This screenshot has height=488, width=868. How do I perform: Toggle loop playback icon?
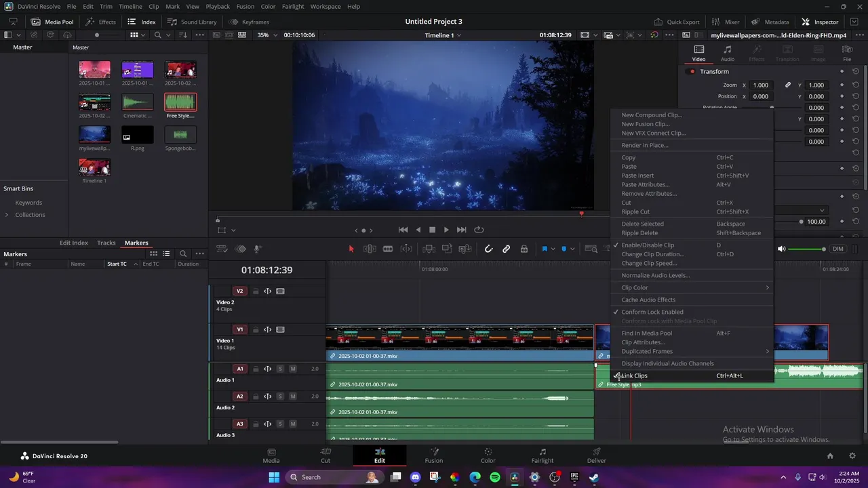[479, 230]
